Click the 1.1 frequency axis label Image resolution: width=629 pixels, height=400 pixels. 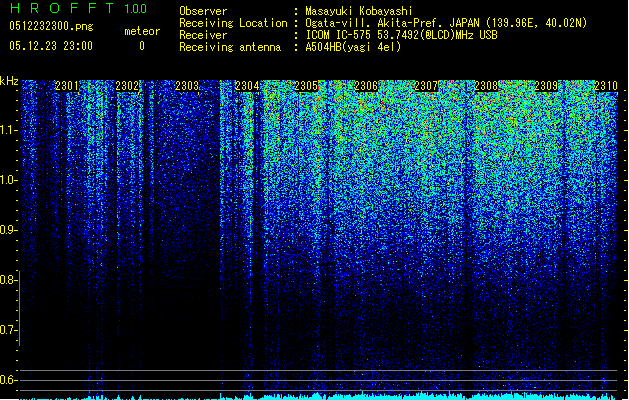point(8,130)
